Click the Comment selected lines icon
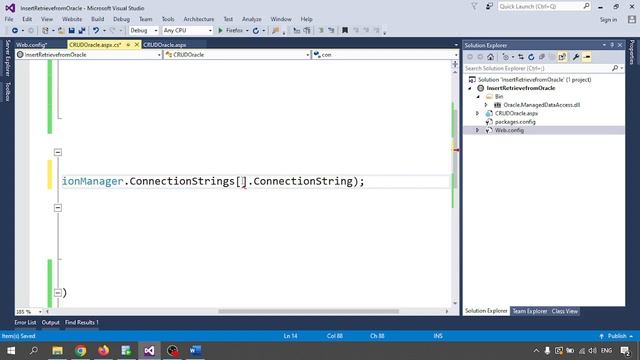This screenshot has width=640, height=360. [321, 31]
